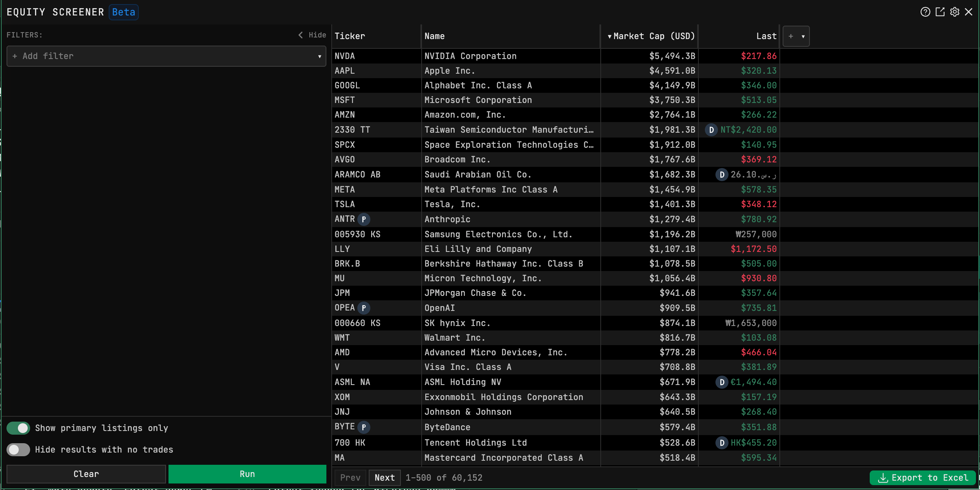Select the AAPL ticker cell
This screenshot has width=980, height=490.
376,71
